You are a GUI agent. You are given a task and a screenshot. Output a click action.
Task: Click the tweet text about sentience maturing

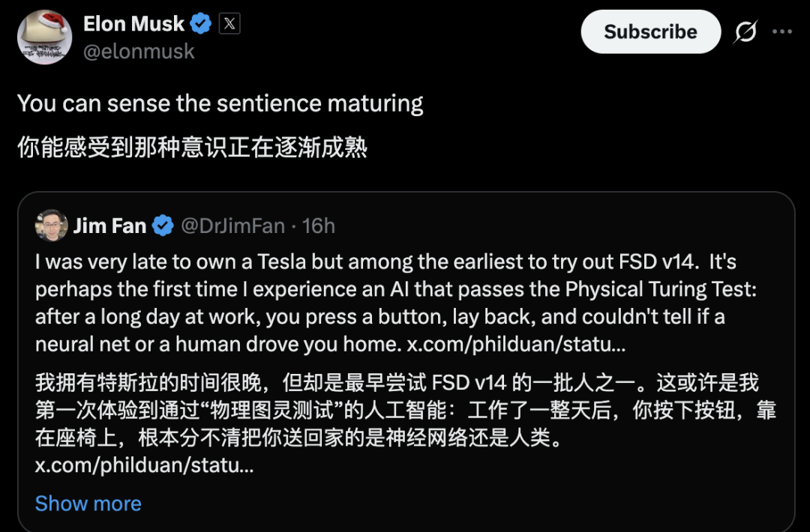pyautogui.click(x=220, y=103)
